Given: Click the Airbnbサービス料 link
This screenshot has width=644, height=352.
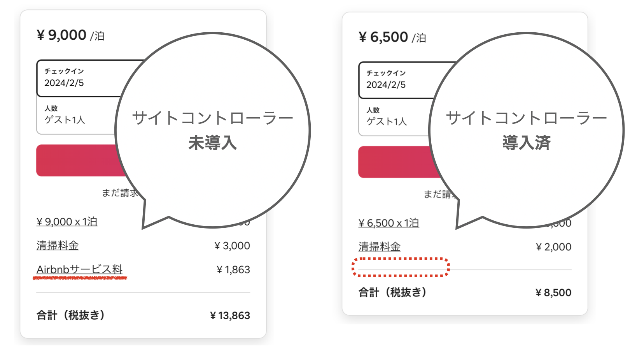Looking at the screenshot, I should click(x=79, y=269).
